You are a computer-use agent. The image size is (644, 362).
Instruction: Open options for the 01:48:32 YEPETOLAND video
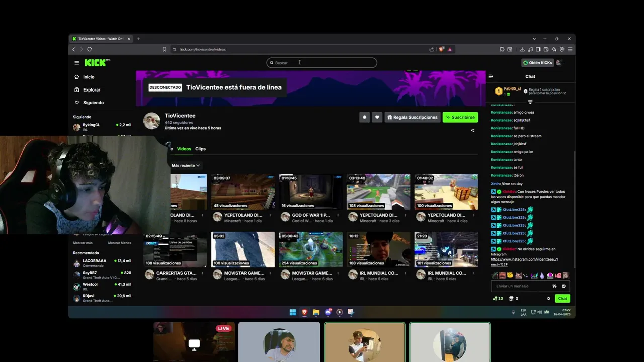tap(473, 215)
